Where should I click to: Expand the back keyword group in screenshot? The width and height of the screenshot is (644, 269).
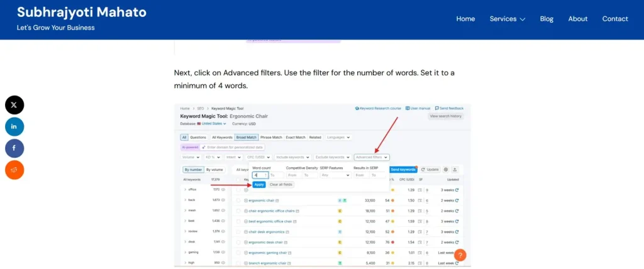186,200
